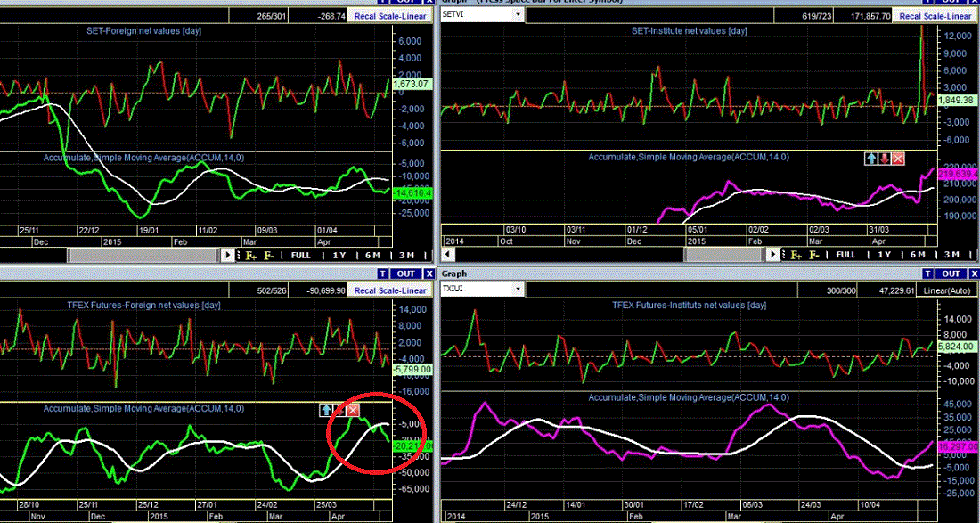This screenshot has width=980, height=523.
Task: Open the SETVI symbol dropdown
Action: 517,15
